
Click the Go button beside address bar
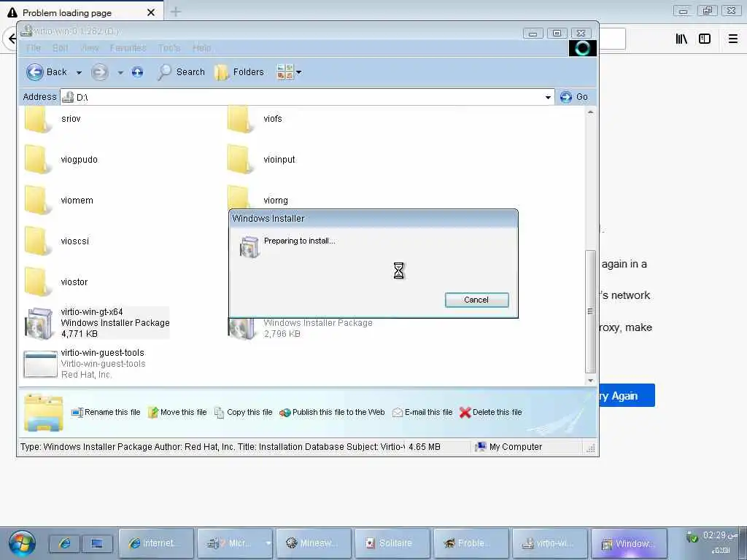573,97
